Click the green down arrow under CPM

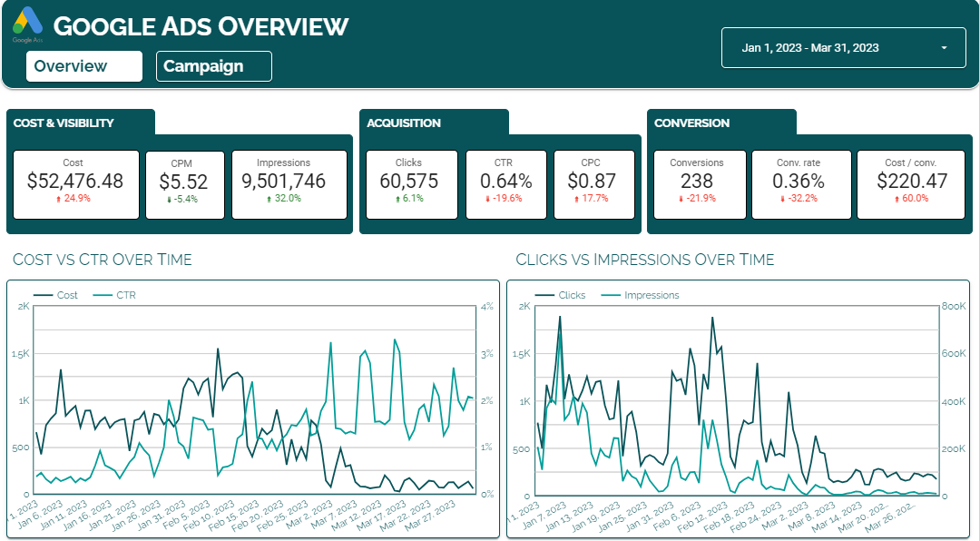click(x=169, y=200)
